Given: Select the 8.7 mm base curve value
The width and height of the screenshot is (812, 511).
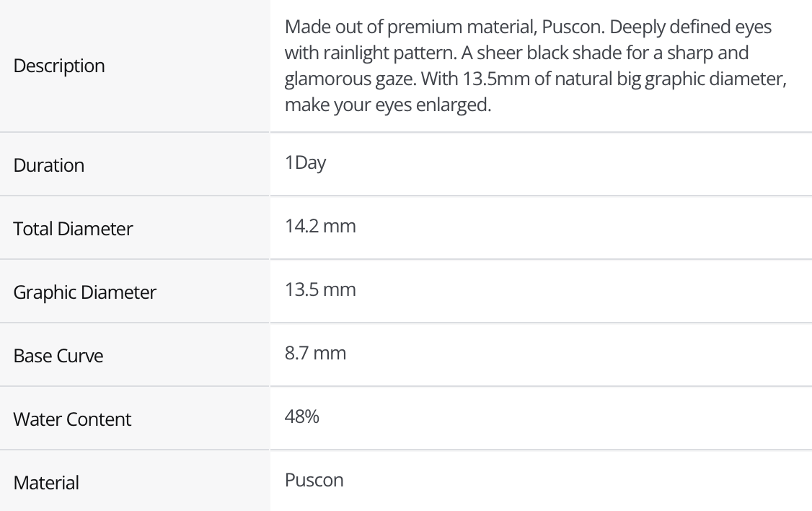Looking at the screenshot, I should (315, 354).
